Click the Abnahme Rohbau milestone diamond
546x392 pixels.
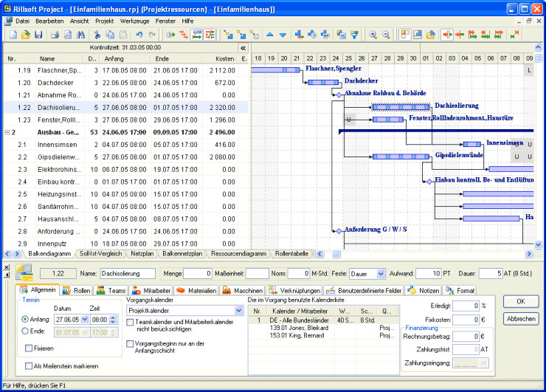coord(339,94)
